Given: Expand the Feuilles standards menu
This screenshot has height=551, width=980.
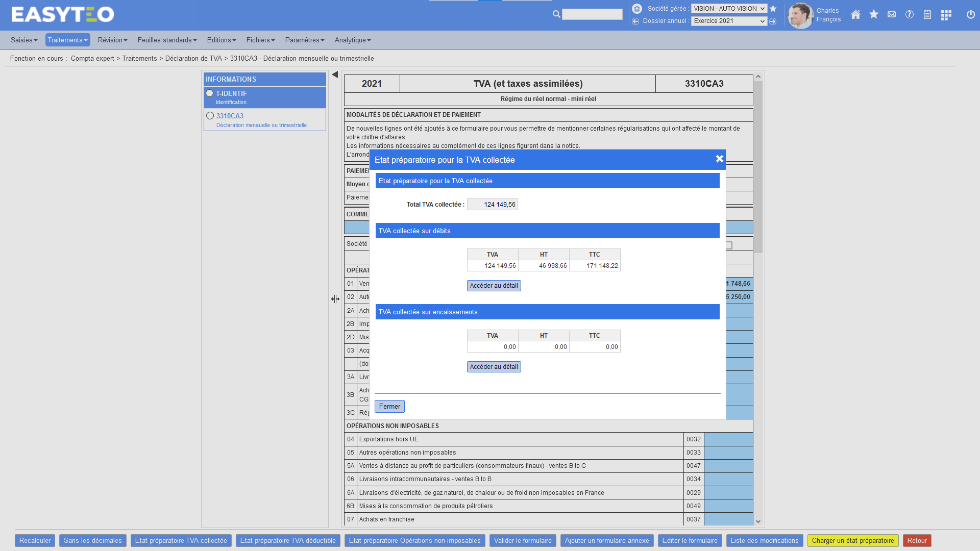Looking at the screenshot, I should (x=167, y=40).
